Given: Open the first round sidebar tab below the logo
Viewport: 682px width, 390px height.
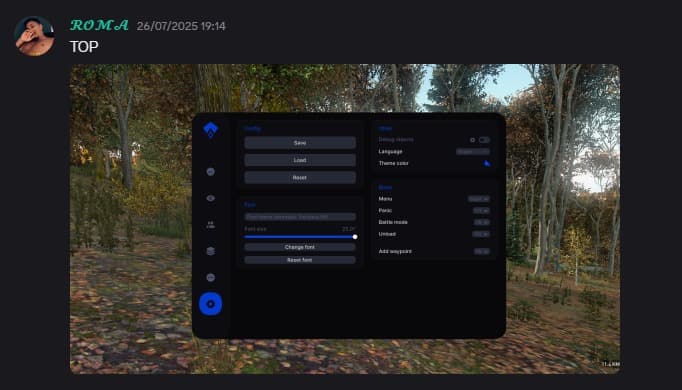Looking at the screenshot, I should 211,172.
